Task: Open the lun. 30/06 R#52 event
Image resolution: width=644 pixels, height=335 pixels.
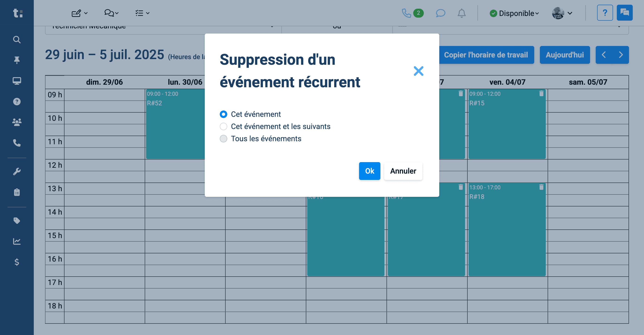Action: pyautogui.click(x=175, y=124)
